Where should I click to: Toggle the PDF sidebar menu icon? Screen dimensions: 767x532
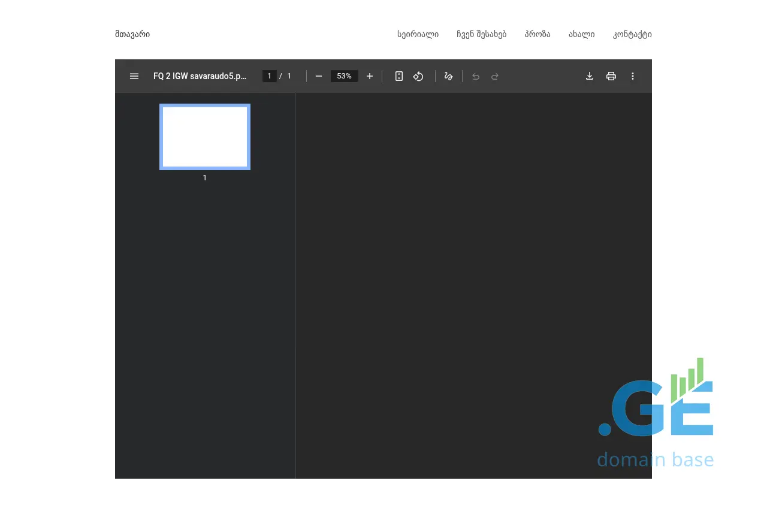pos(134,76)
